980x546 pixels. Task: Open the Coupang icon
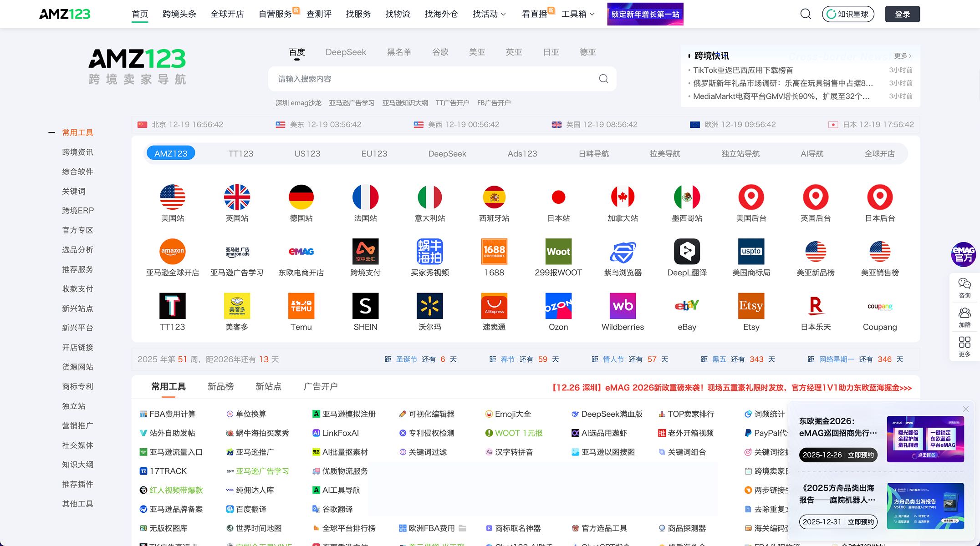pos(880,306)
